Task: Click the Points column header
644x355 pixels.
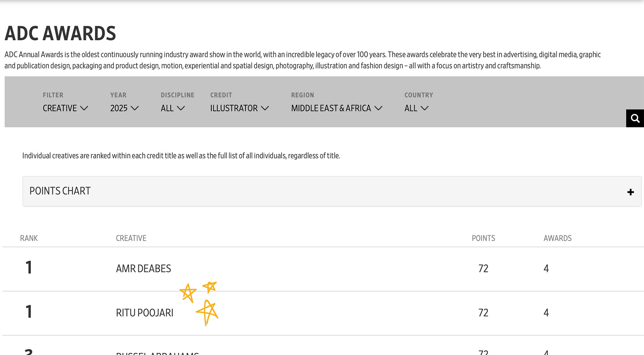Action: (483, 238)
